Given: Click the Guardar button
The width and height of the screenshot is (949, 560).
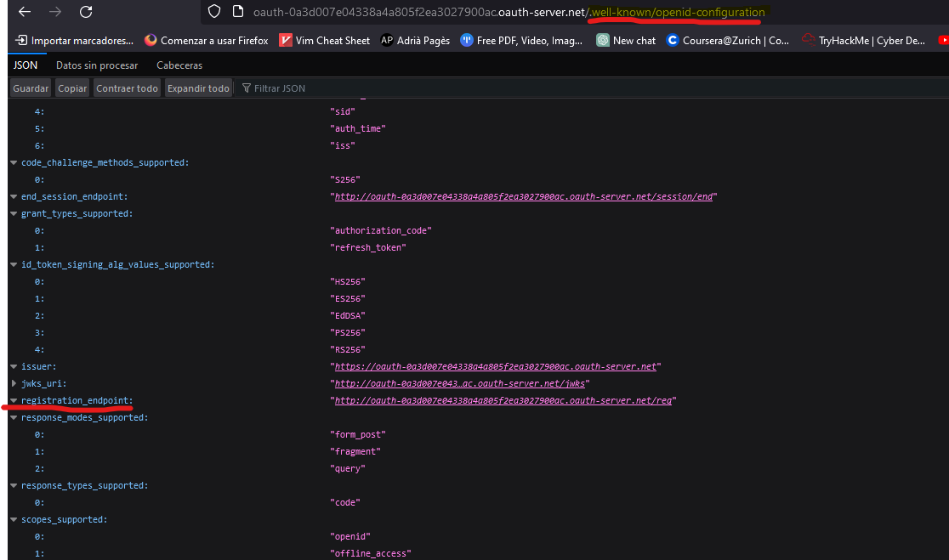Looking at the screenshot, I should point(31,88).
